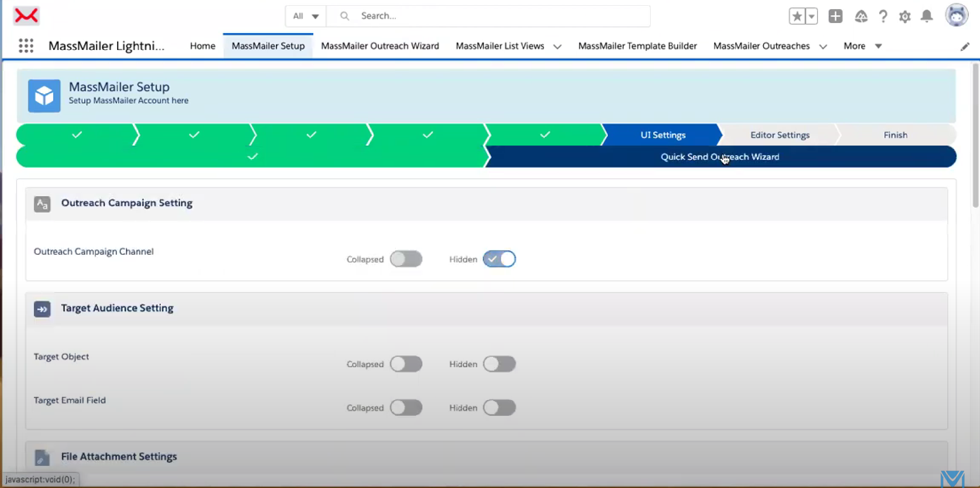
Task: Click the fifth completed setup step
Action: [x=545, y=135]
